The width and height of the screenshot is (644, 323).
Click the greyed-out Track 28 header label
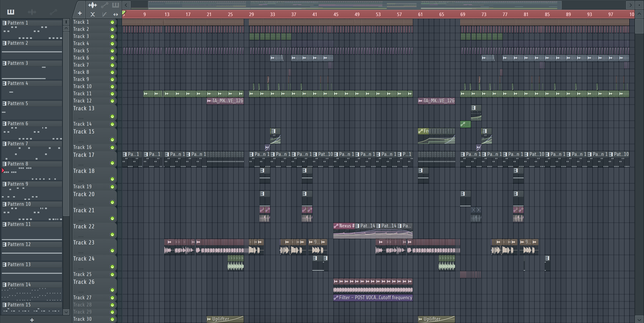click(x=82, y=305)
